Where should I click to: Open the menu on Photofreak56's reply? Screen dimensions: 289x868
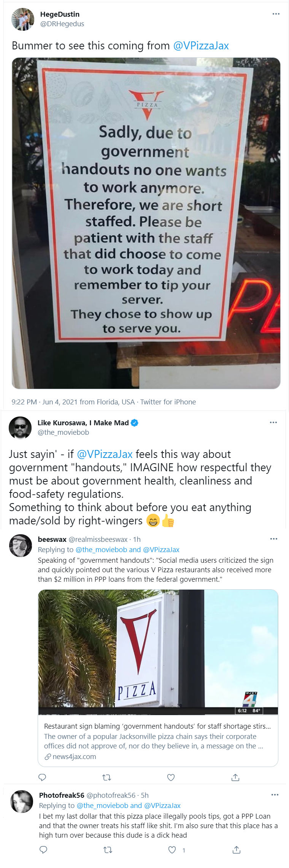click(275, 795)
